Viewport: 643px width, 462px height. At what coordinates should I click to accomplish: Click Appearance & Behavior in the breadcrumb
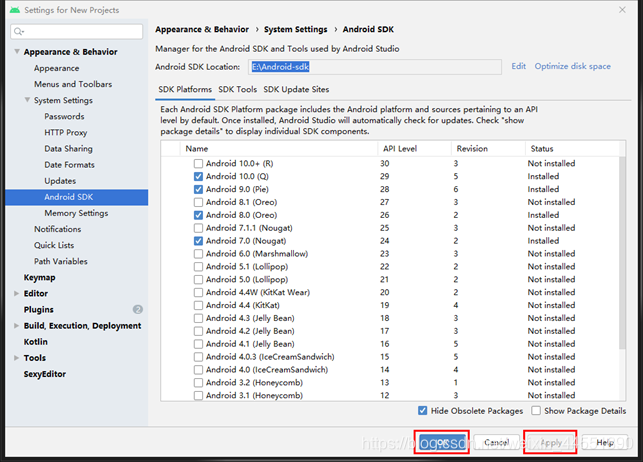coord(202,30)
